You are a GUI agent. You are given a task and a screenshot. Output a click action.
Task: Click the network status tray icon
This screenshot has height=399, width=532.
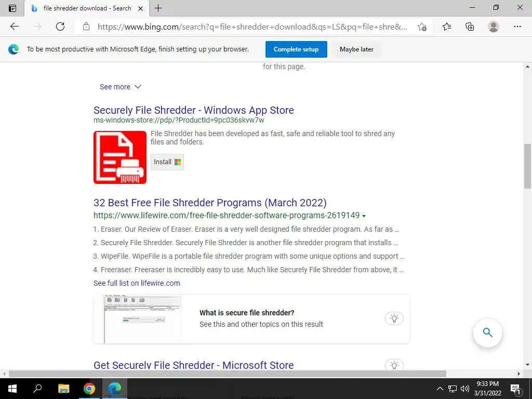coord(453,389)
